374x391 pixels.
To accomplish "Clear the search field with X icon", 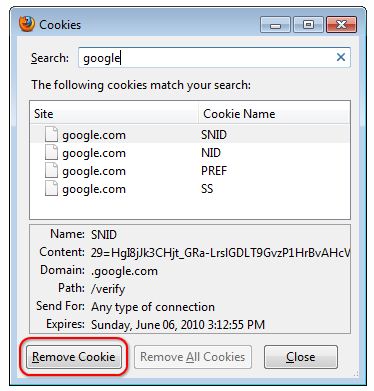I will point(341,57).
